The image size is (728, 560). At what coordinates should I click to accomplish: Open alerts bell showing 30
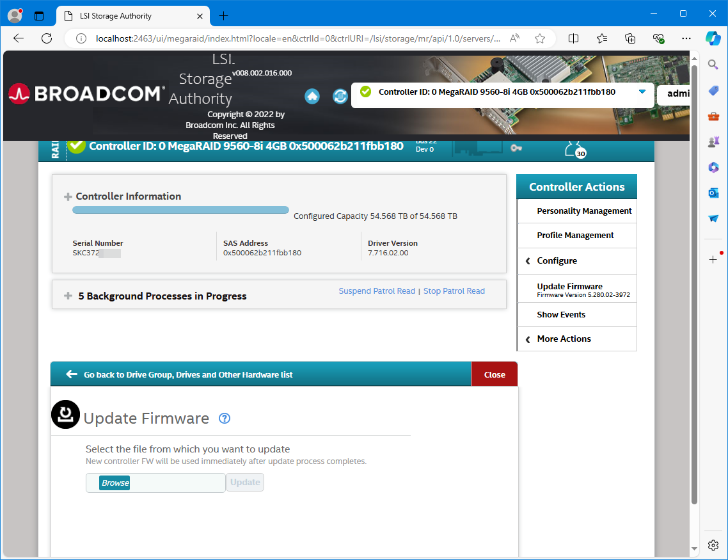pos(574,149)
